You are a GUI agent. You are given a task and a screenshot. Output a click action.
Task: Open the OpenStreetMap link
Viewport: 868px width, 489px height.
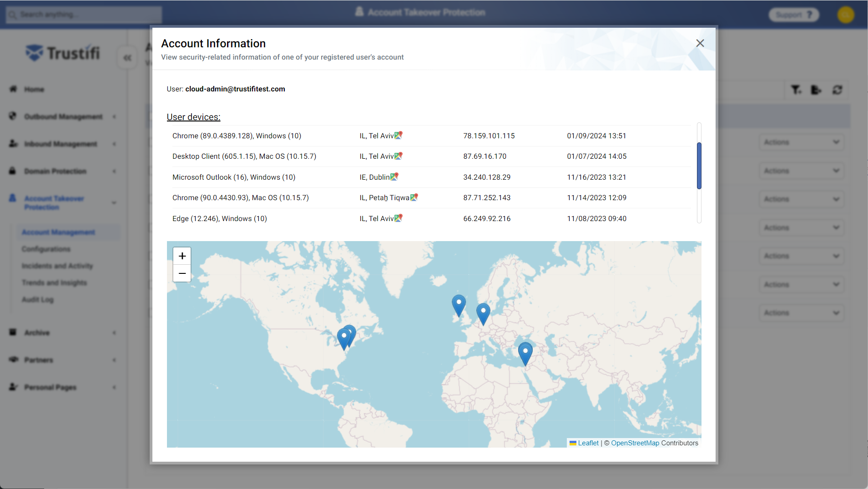(x=635, y=443)
